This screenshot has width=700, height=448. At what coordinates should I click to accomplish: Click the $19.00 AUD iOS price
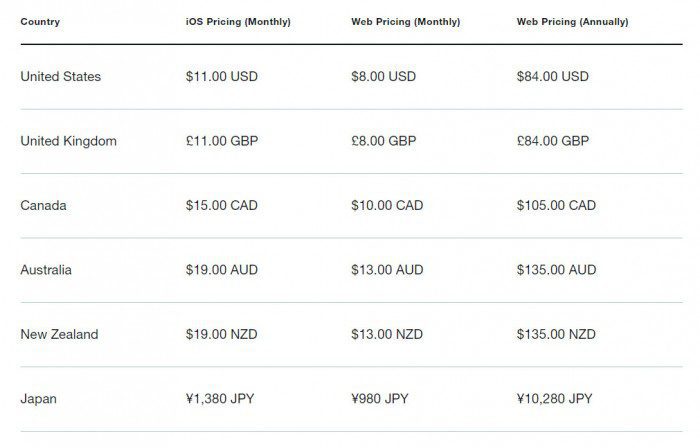(x=222, y=270)
